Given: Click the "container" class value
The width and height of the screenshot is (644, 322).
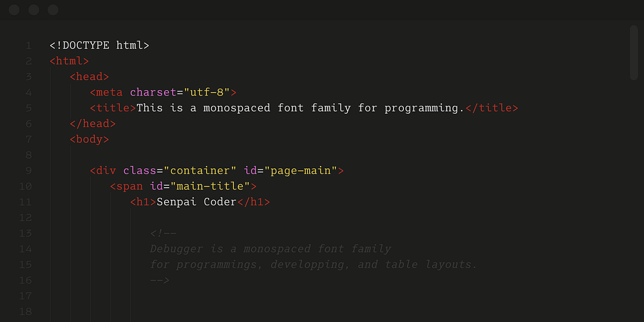Looking at the screenshot, I should [x=199, y=171].
